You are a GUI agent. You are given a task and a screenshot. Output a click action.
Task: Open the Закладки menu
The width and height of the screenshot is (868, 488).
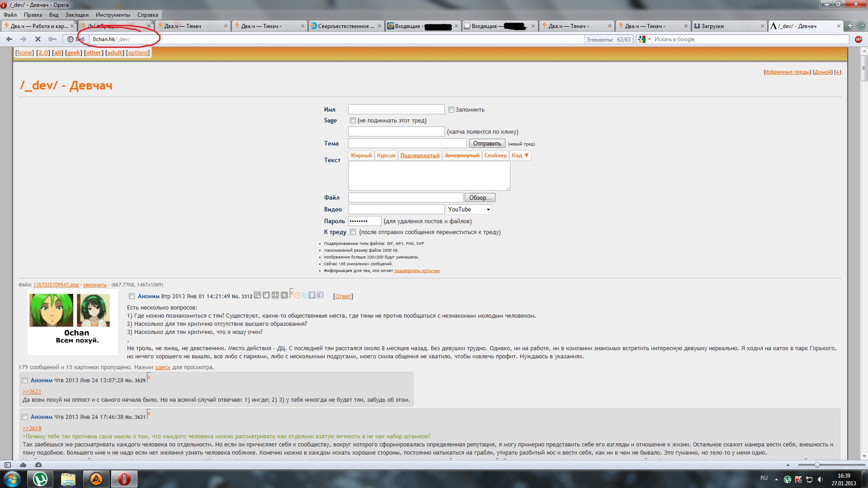click(77, 15)
